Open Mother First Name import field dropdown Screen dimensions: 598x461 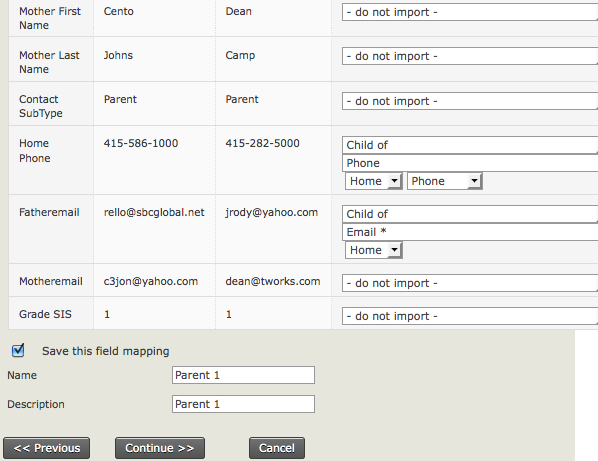470,12
